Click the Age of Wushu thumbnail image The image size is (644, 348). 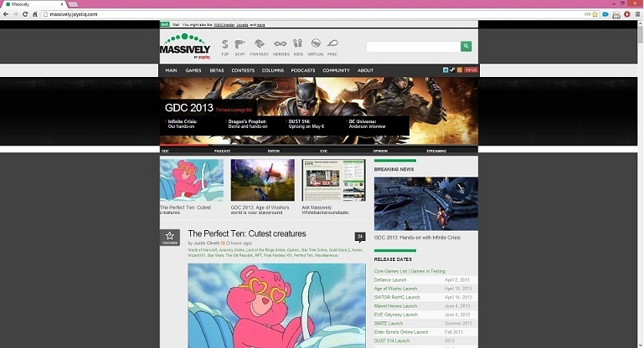263,180
